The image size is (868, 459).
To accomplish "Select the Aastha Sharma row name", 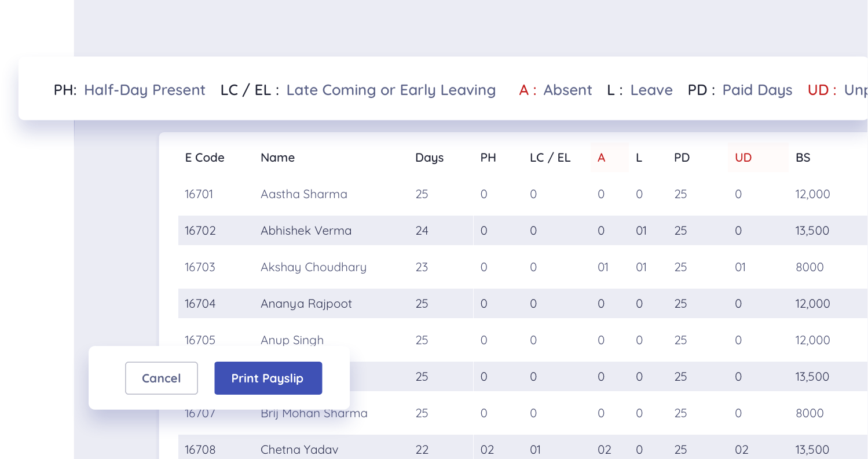I will tap(303, 194).
